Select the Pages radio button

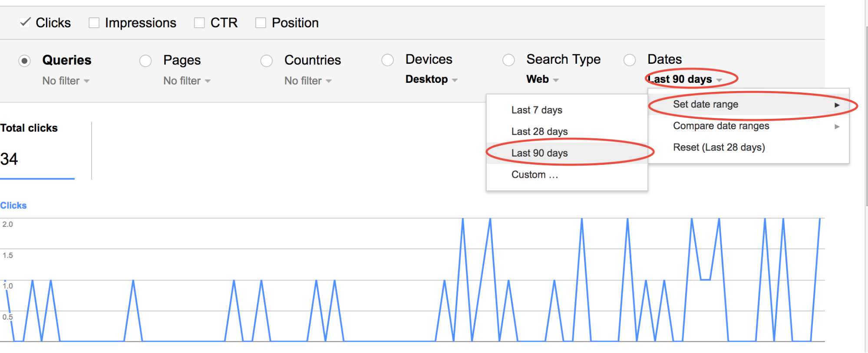[x=145, y=61]
